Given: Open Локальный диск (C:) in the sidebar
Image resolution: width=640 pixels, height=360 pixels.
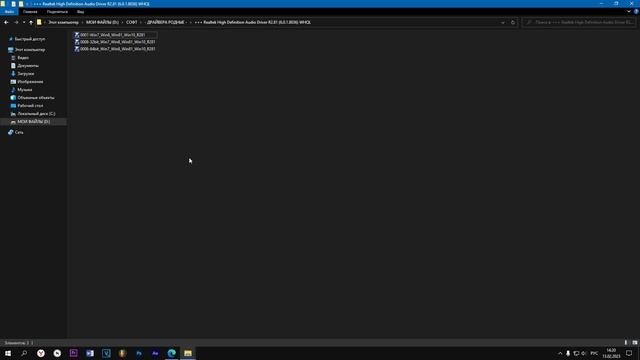Looking at the screenshot, I should [36, 114].
